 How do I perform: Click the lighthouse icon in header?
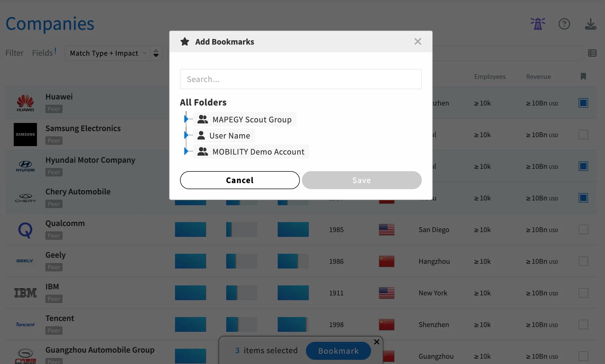pyautogui.click(x=538, y=24)
